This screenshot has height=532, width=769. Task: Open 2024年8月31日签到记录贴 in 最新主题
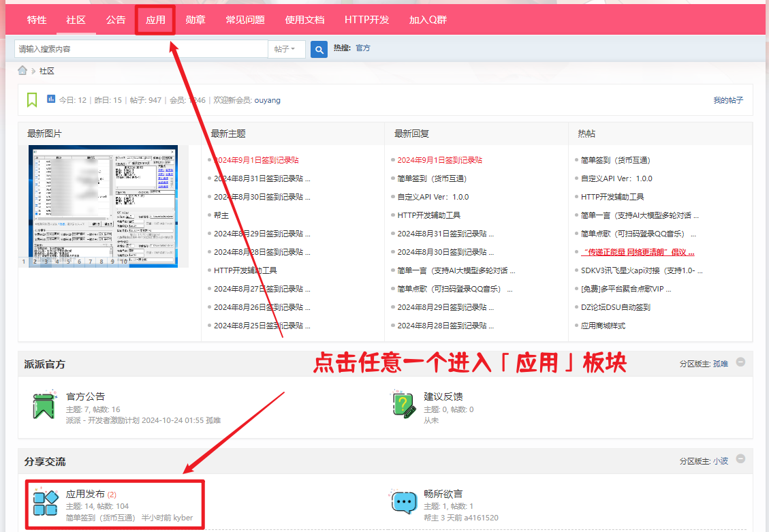pyautogui.click(x=262, y=178)
